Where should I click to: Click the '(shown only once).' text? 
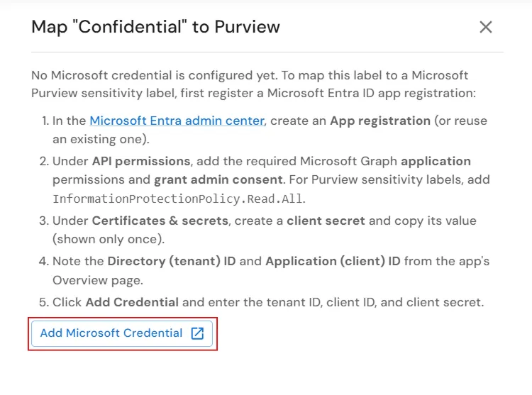click(x=109, y=240)
